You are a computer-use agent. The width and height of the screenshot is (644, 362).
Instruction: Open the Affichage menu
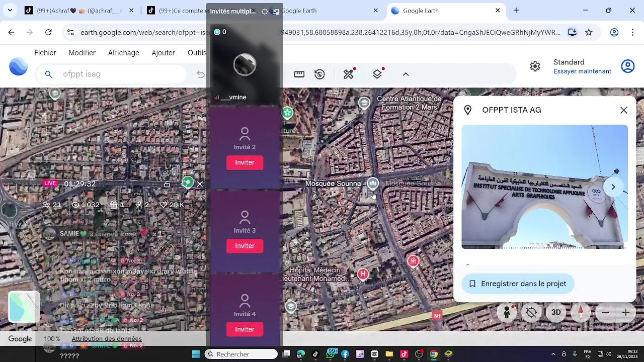(123, 53)
